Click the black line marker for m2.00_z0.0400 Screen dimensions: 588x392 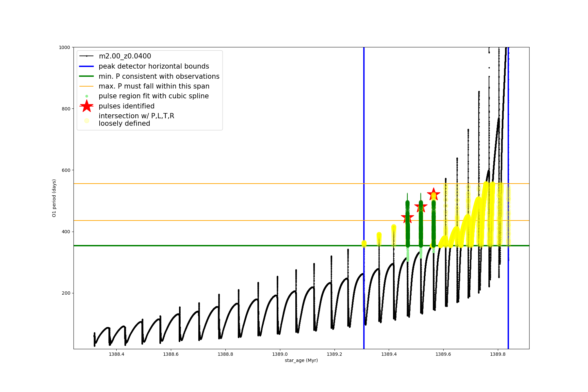[87, 56]
